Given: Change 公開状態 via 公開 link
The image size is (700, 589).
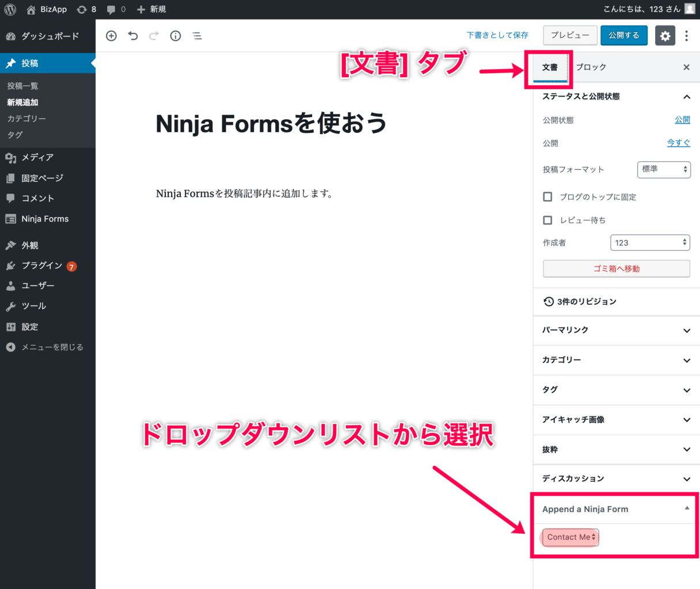Looking at the screenshot, I should (x=682, y=120).
